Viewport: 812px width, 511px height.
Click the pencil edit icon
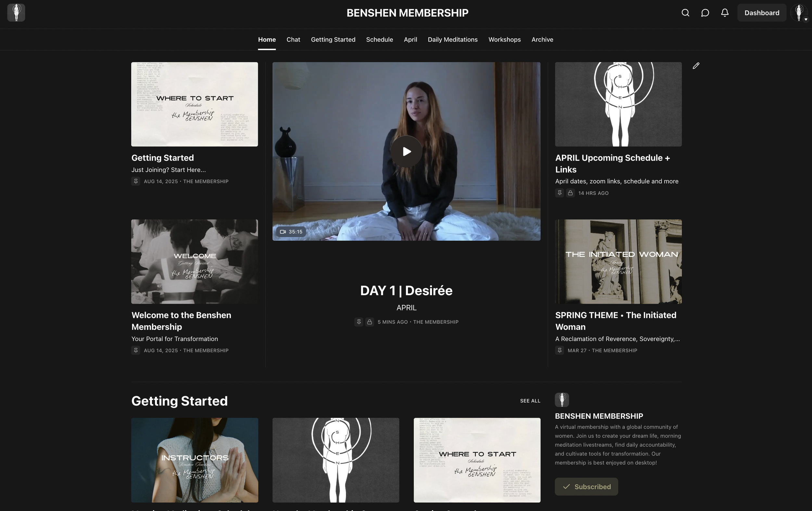696,66
